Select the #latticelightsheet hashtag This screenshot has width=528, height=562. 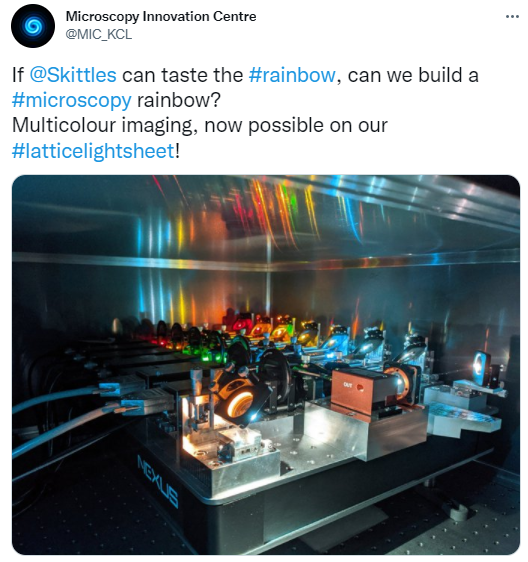click(x=93, y=151)
